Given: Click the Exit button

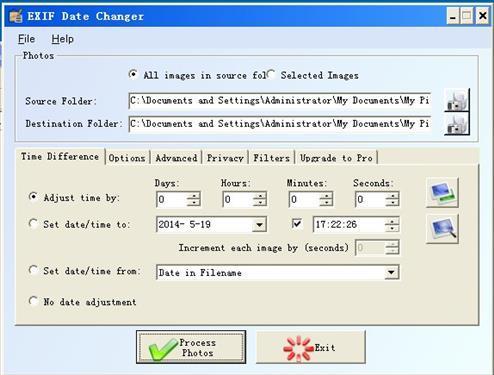Looking at the screenshot, I should (x=311, y=347).
